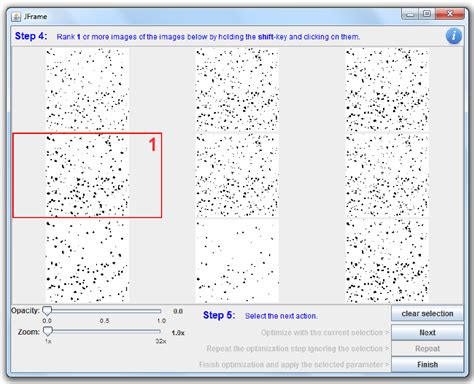This screenshot has width=474, height=384.
Task: Select the top-center dotted image
Action: [x=237, y=89]
